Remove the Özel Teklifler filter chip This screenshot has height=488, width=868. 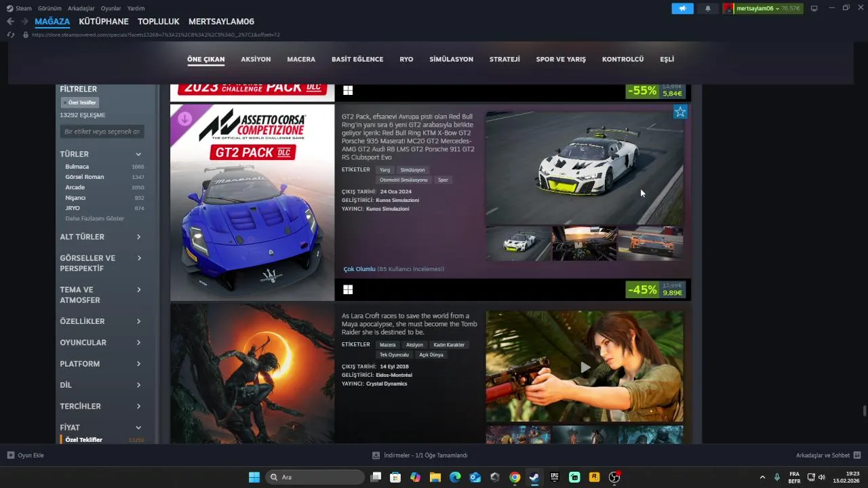tap(80, 102)
